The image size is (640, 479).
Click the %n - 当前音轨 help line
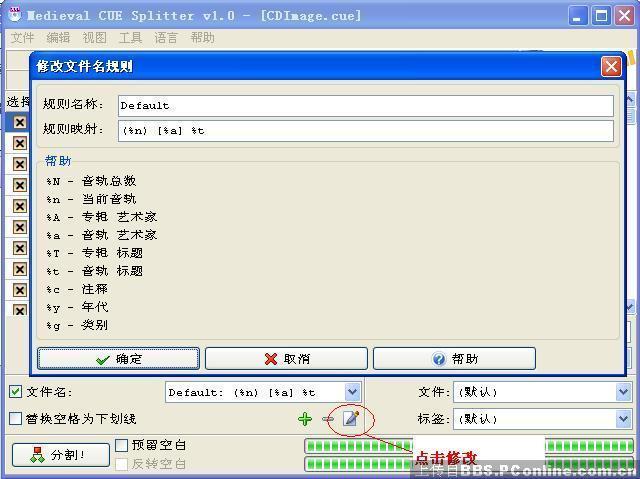(x=91, y=199)
